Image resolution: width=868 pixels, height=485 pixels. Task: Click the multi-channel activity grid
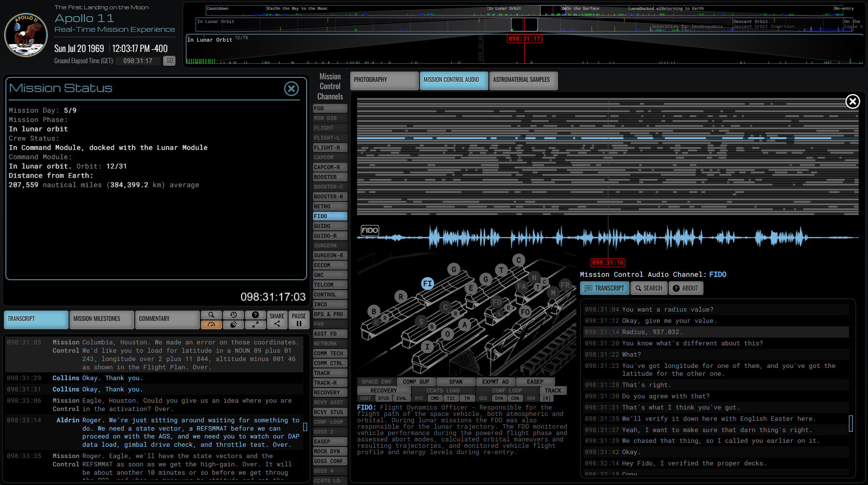tap(607, 157)
